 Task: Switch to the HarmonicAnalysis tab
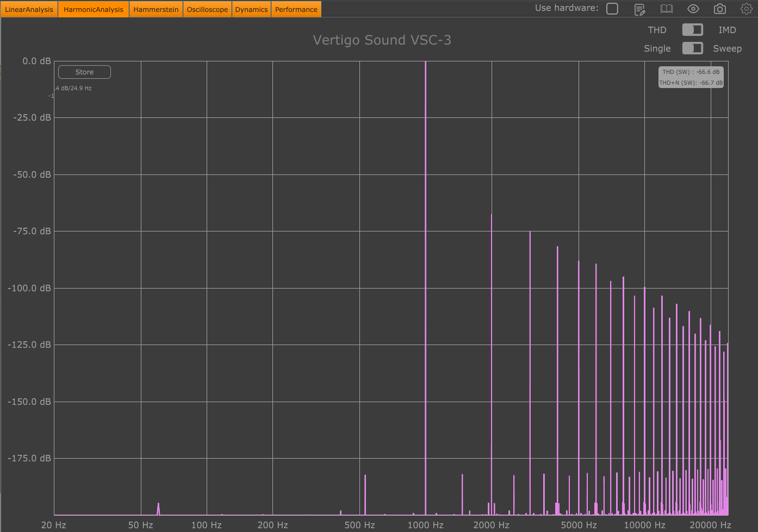(x=94, y=9)
